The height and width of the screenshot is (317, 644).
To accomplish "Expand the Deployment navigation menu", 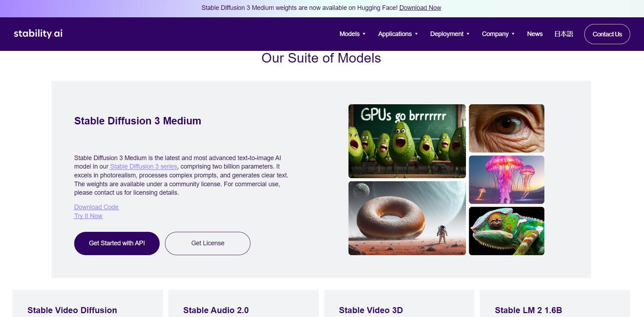I will [449, 34].
